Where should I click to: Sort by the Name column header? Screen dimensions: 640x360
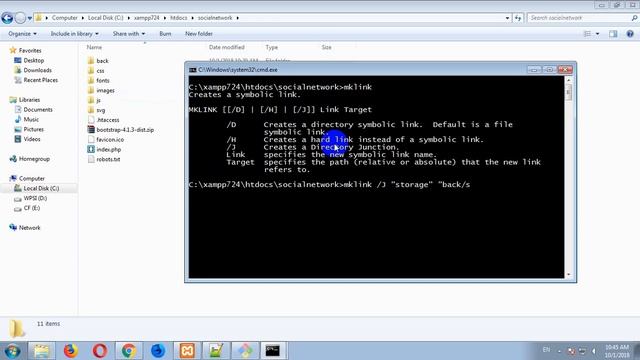[x=94, y=47]
